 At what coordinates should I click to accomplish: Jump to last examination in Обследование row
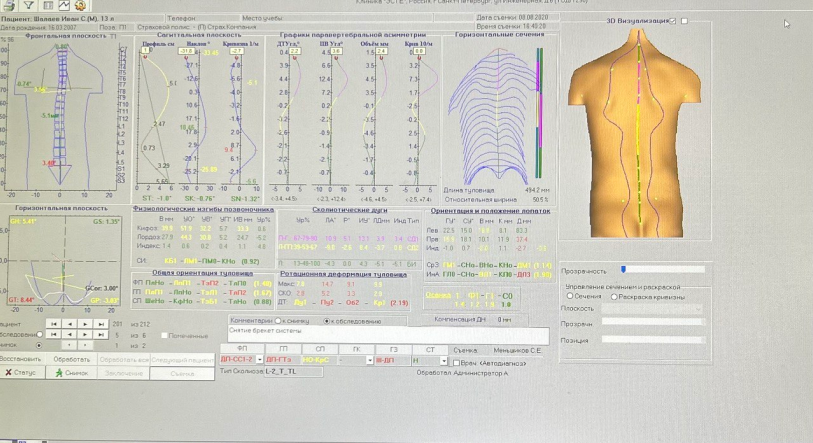(101, 335)
